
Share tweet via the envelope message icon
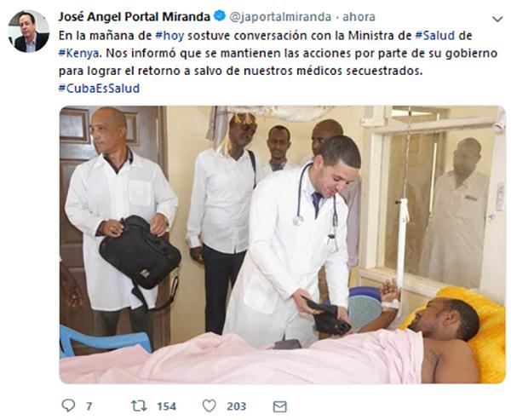click(279, 406)
